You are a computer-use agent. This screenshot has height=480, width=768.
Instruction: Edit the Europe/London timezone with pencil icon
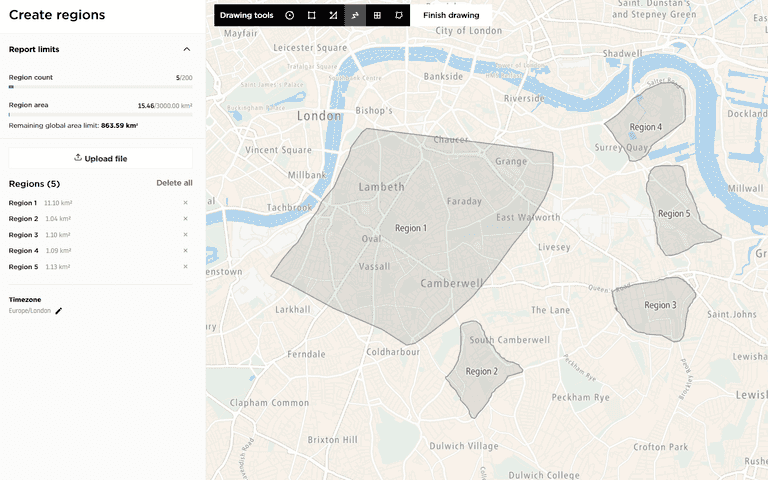59,311
